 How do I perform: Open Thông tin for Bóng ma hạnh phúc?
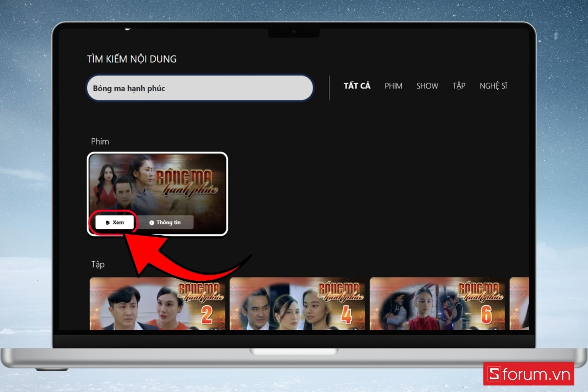pos(164,222)
